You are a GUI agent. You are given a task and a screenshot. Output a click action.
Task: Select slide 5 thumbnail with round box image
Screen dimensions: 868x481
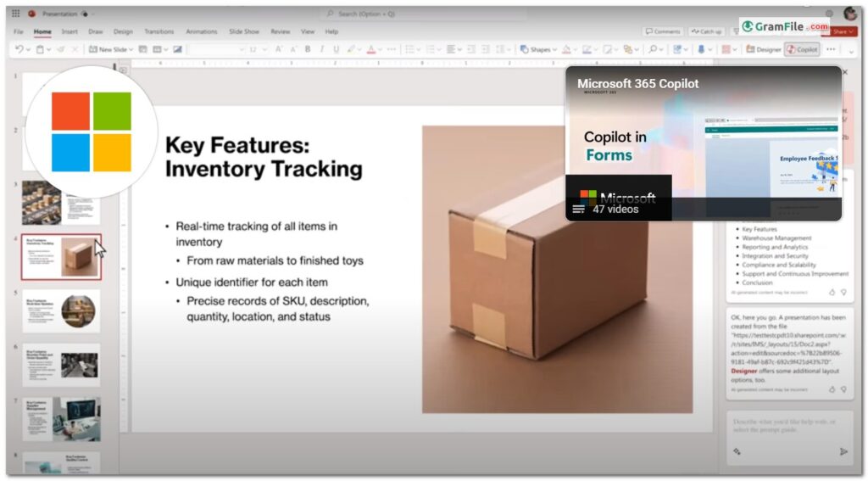61,310
